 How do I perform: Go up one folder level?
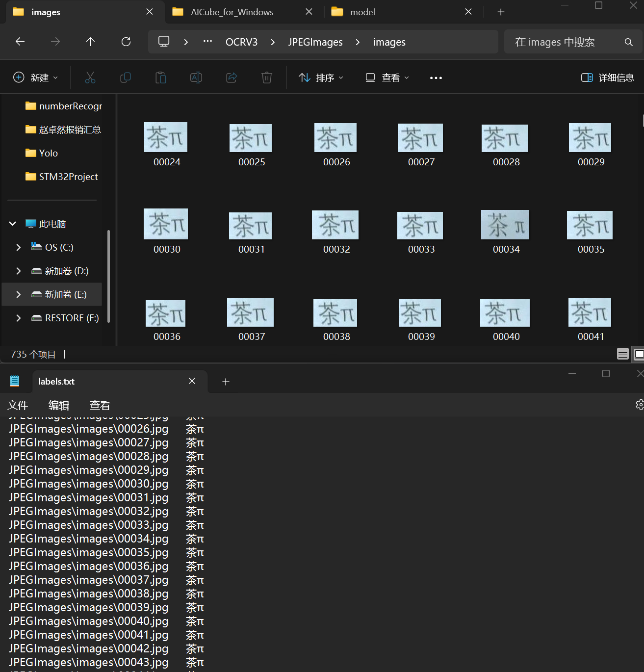pos(90,42)
